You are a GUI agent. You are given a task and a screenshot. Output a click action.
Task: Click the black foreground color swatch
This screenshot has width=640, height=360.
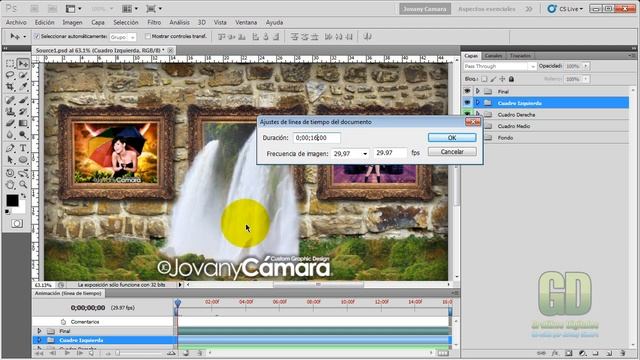[12, 200]
